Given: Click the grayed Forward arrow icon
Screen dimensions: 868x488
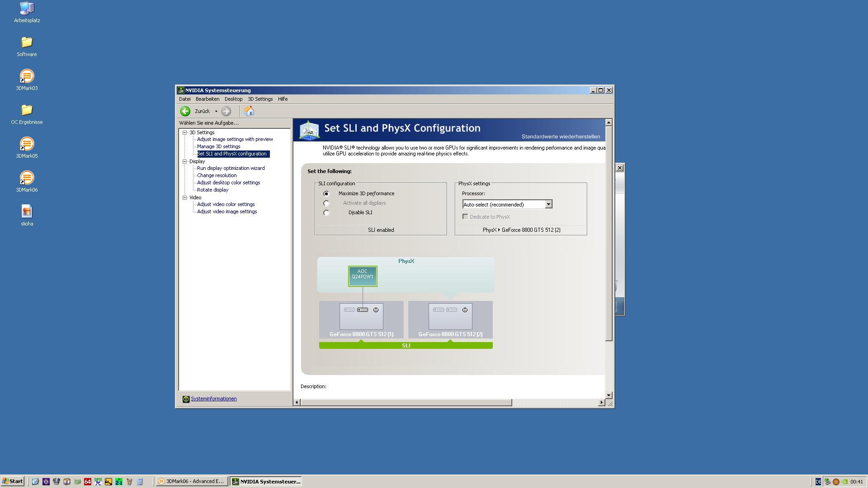Looking at the screenshot, I should coord(226,111).
